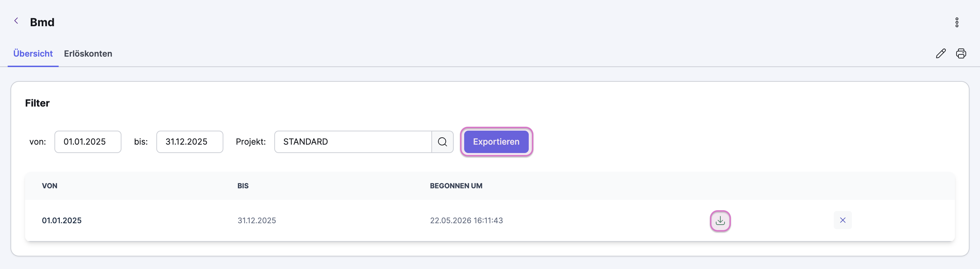Focus the von date field 01.01.2025

[x=88, y=142]
